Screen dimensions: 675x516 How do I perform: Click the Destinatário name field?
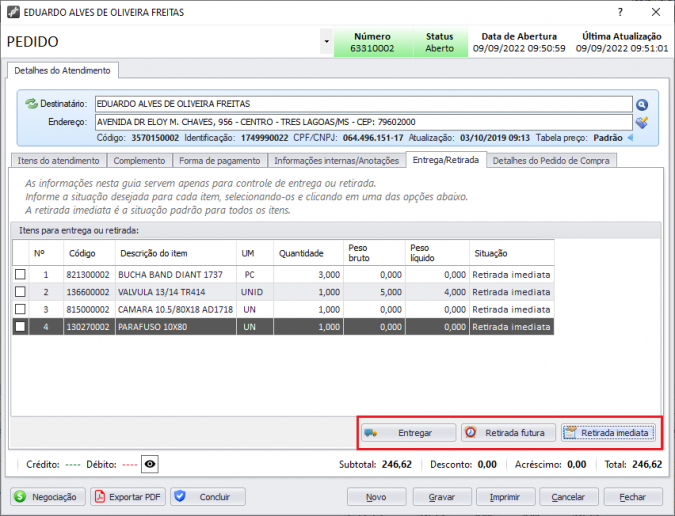(363, 104)
